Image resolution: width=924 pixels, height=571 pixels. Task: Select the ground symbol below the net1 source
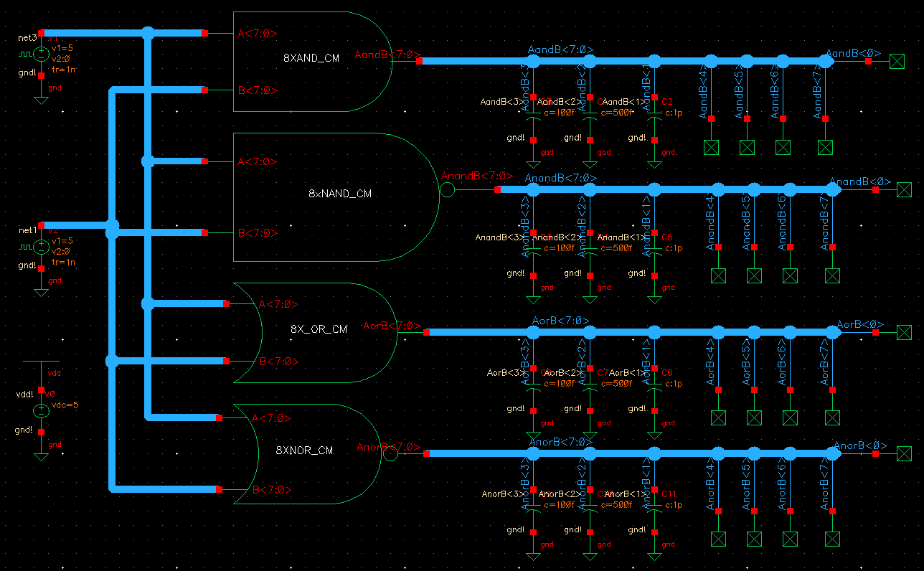click(41, 292)
